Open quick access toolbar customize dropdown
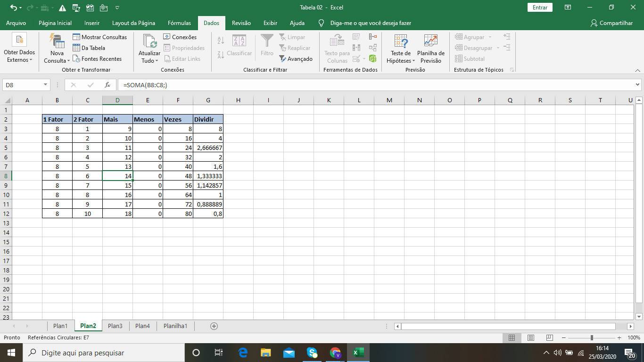644x362 pixels. 117,8
